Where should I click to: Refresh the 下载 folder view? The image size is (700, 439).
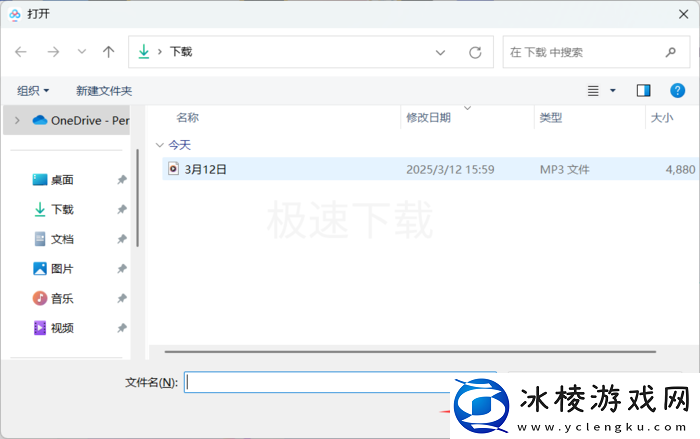click(475, 52)
